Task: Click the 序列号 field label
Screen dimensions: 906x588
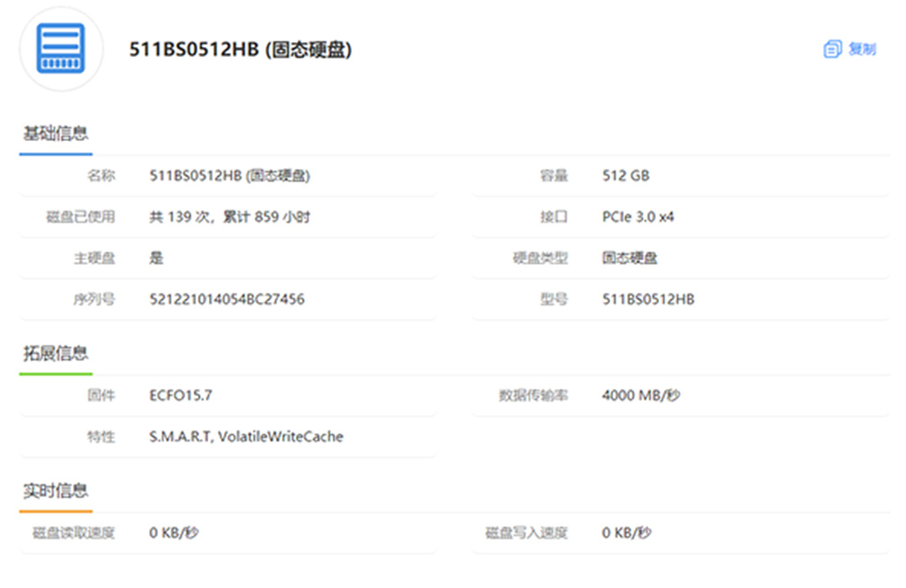Action: (x=93, y=299)
